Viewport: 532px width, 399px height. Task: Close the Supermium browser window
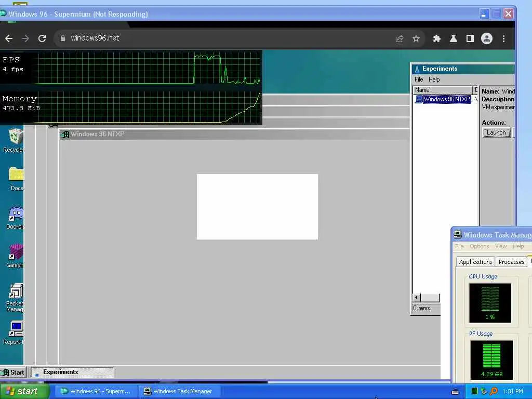coord(508,14)
